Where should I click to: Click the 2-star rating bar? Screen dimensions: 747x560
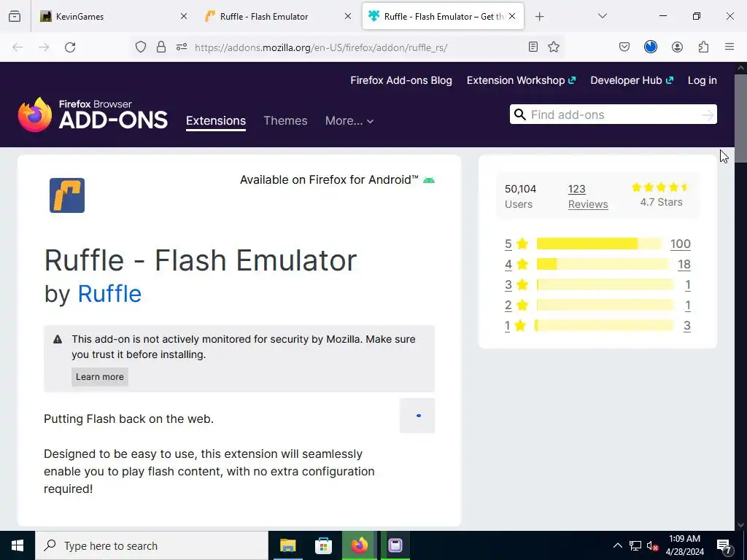coord(605,306)
